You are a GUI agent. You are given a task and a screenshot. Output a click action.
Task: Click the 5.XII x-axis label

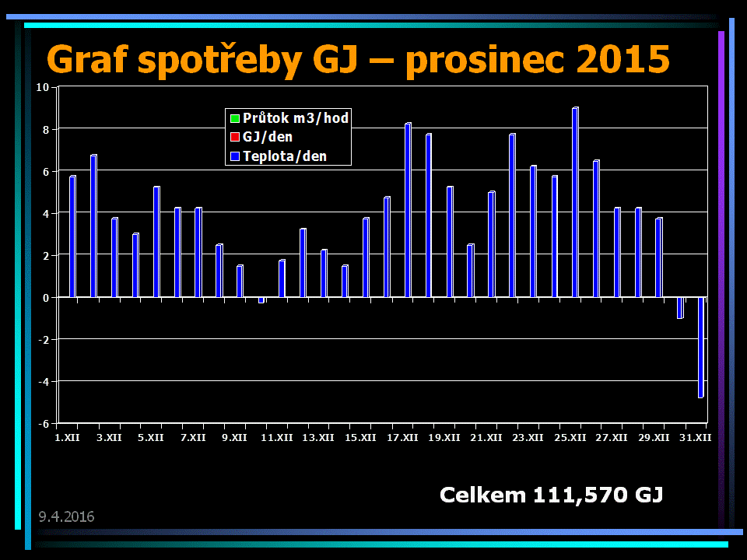(x=151, y=439)
